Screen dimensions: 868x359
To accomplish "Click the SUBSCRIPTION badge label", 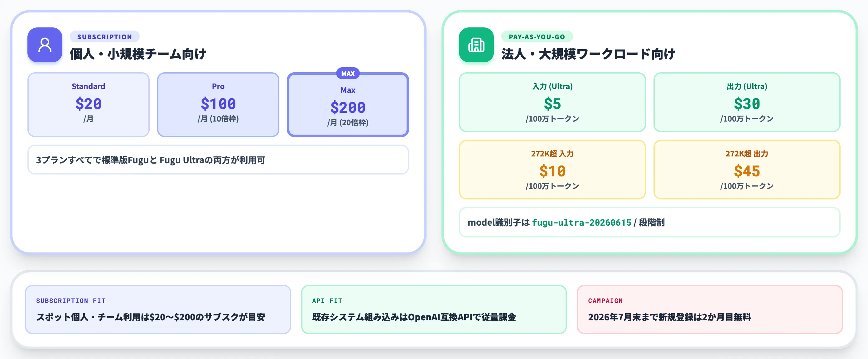I will click(x=105, y=37).
